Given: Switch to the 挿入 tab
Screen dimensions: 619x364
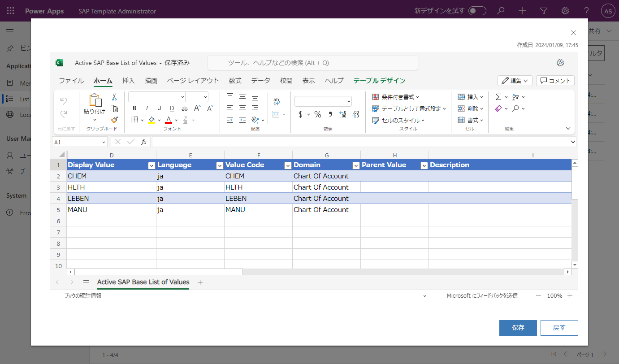Looking at the screenshot, I should 129,81.
